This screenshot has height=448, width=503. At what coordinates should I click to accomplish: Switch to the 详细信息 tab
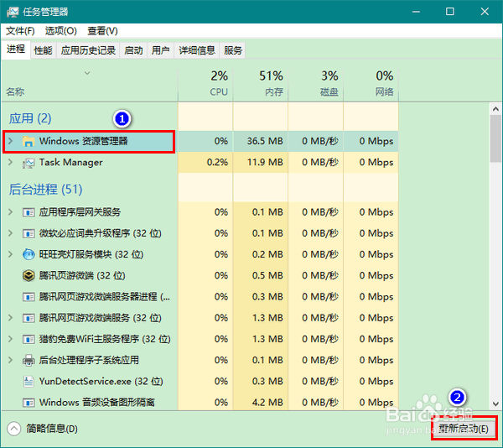pyautogui.click(x=197, y=50)
